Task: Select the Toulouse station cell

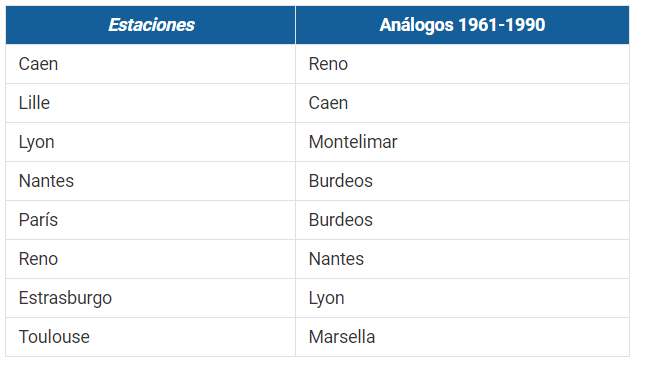Action: (150, 337)
